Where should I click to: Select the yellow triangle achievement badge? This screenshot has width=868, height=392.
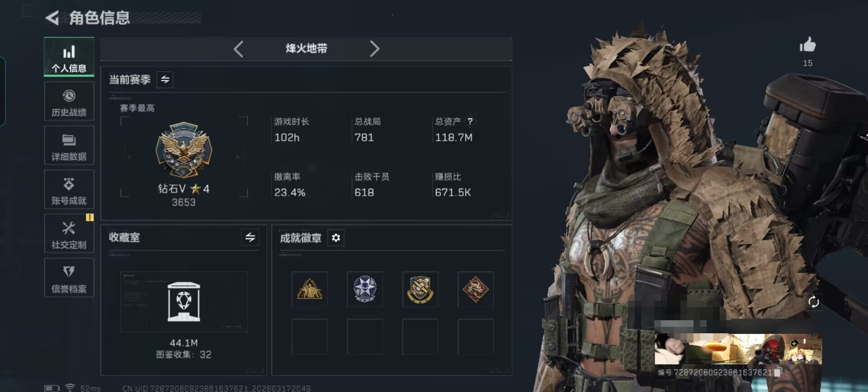310,289
